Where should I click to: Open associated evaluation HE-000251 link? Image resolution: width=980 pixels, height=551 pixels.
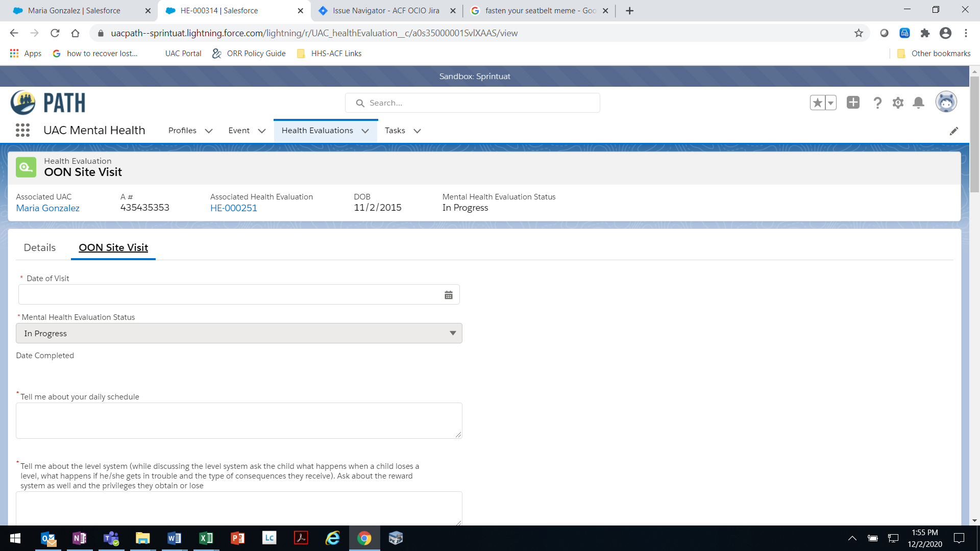point(233,208)
